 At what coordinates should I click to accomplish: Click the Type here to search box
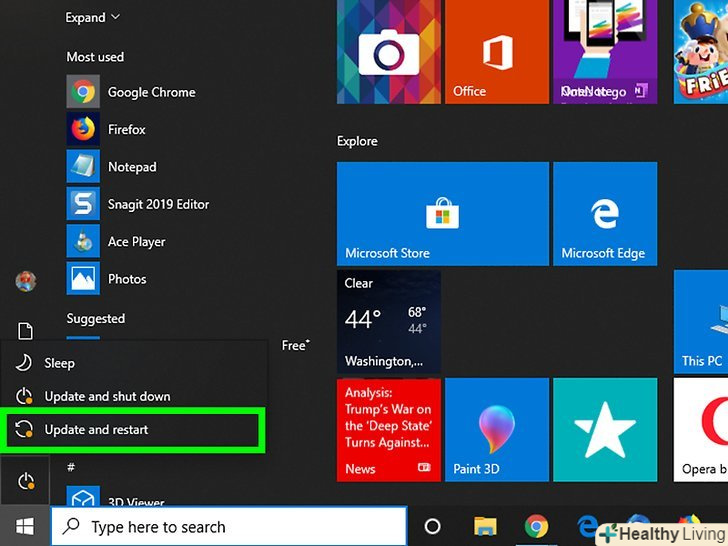pyautogui.click(x=230, y=527)
